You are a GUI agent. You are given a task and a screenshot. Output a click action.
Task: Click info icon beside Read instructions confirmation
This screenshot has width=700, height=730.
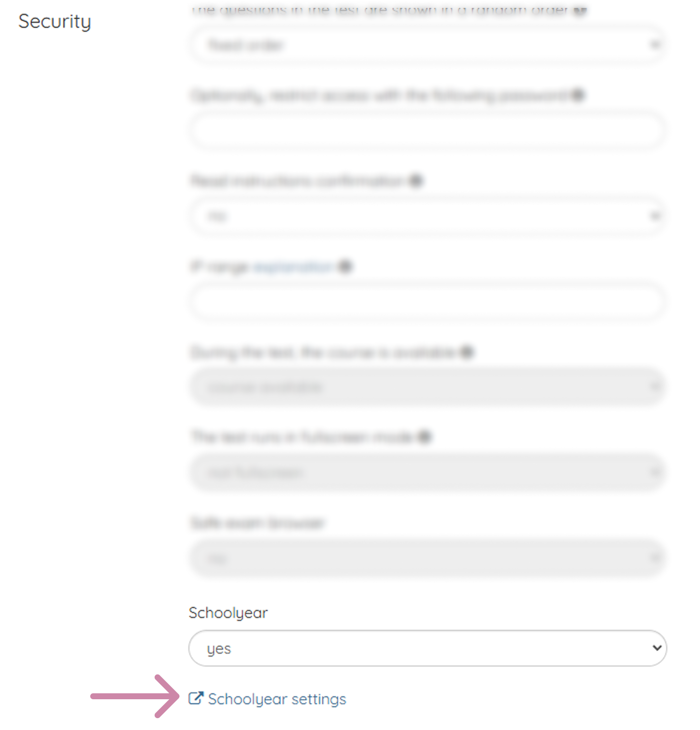pyautogui.click(x=416, y=181)
